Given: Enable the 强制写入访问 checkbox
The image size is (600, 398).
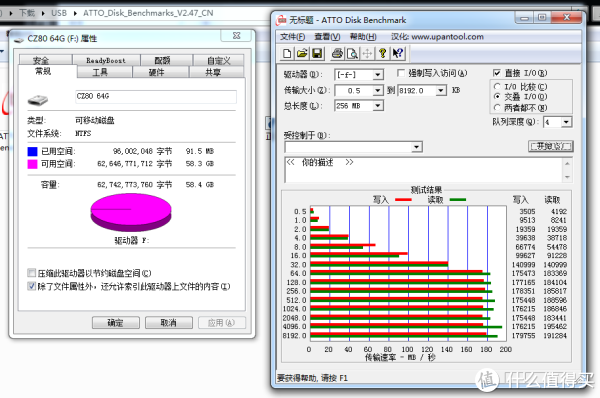Looking at the screenshot, I should [x=401, y=73].
